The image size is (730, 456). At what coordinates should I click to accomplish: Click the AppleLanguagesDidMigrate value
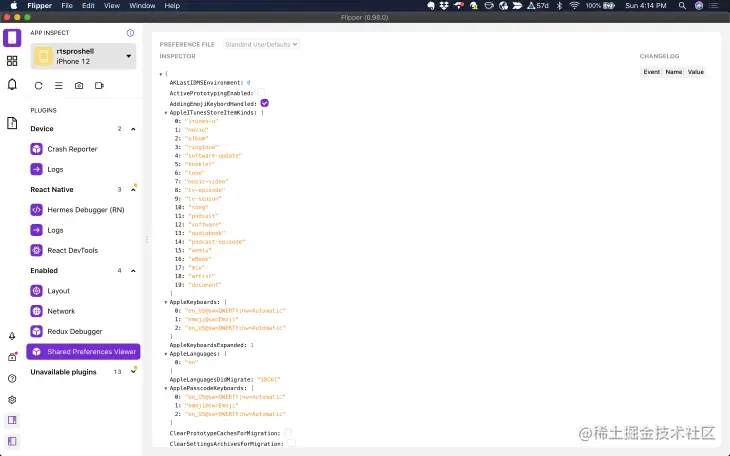pyautogui.click(x=269, y=380)
